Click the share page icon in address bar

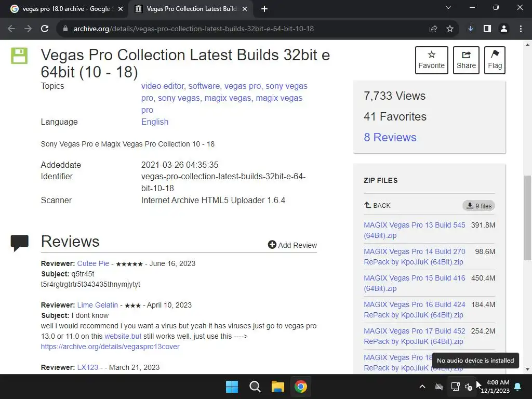[433, 29]
